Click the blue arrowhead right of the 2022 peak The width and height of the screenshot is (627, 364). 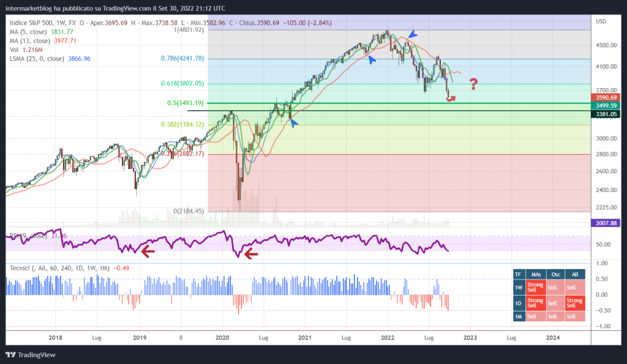(x=415, y=34)
